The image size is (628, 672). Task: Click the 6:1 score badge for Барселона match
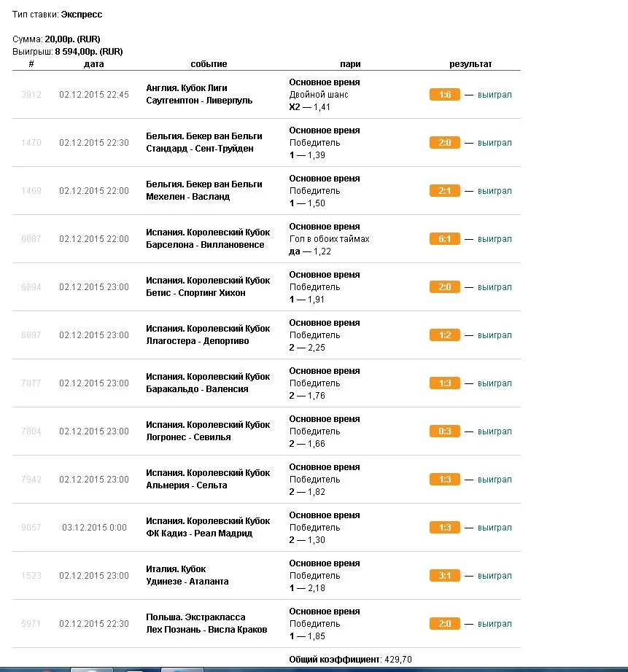tap(445, 239)
